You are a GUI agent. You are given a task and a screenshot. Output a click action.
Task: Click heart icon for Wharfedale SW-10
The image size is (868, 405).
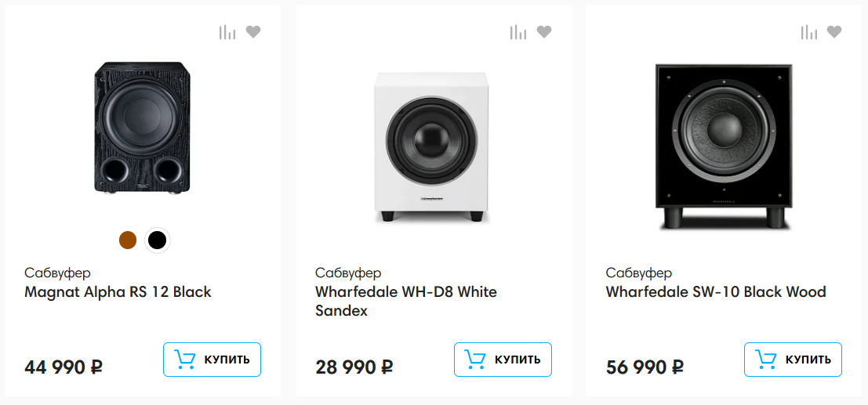click(x=834, y=32)
